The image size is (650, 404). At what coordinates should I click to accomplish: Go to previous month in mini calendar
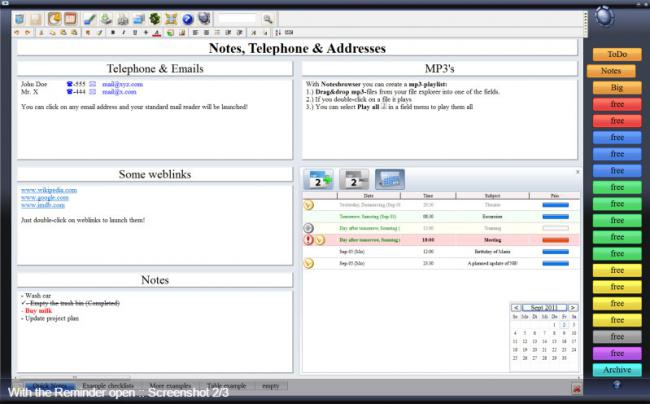point(516,307)
